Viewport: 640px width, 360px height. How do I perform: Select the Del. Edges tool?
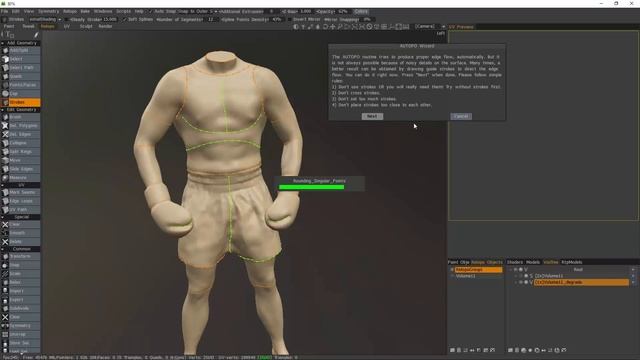[20, 134]
